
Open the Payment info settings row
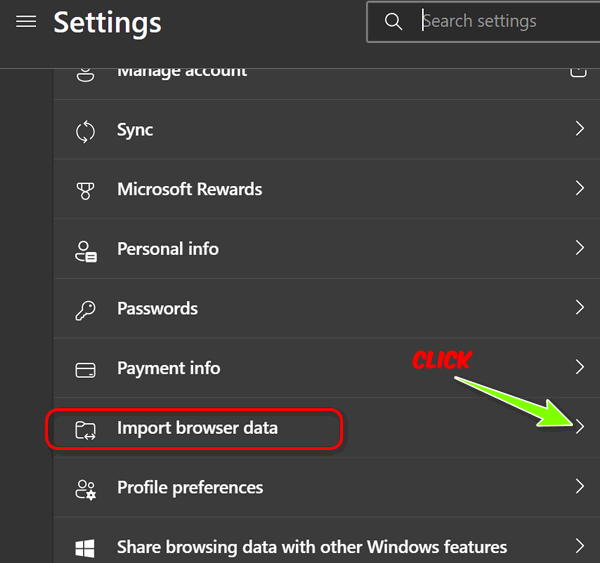[169, 368]
